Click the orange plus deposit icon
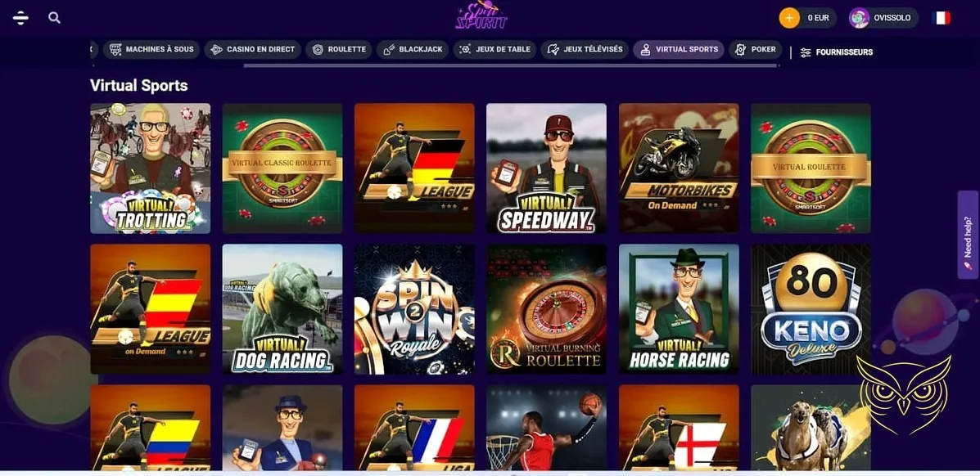Viewport: 980px width, 476px height. pos(788,18)
